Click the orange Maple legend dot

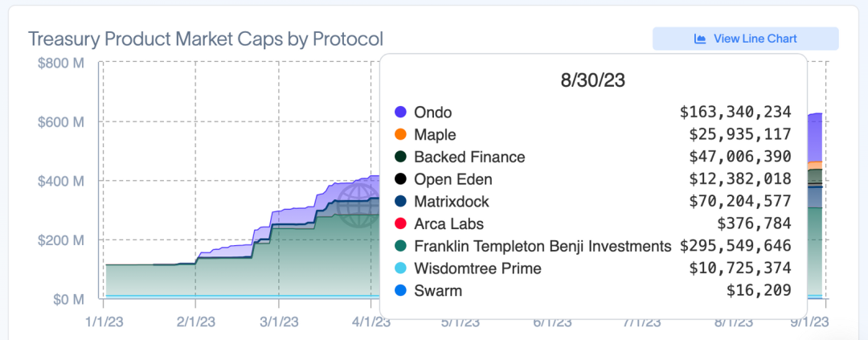[x=400, y=135]
